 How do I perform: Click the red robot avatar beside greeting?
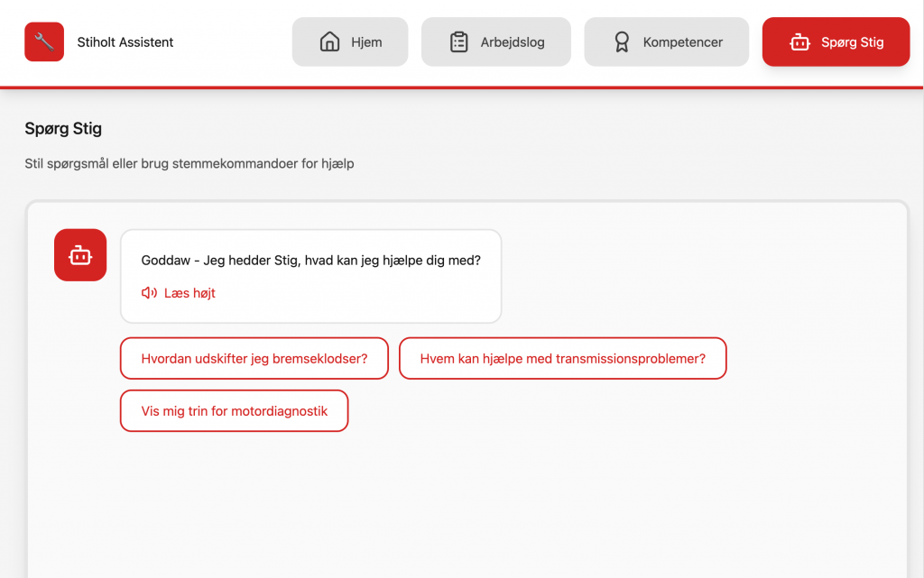80,255
